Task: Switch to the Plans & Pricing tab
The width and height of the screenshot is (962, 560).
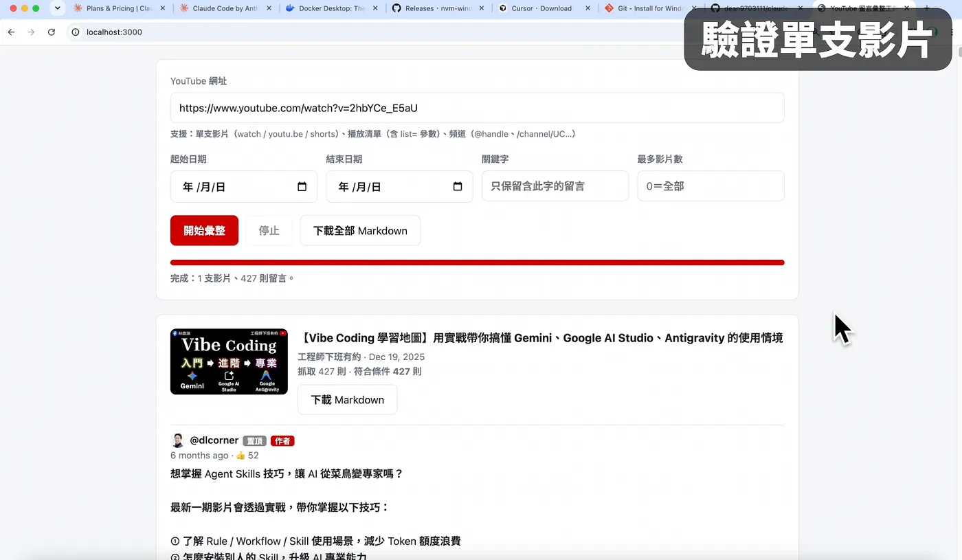Action: pyautogui.click(x=118, y=8)
